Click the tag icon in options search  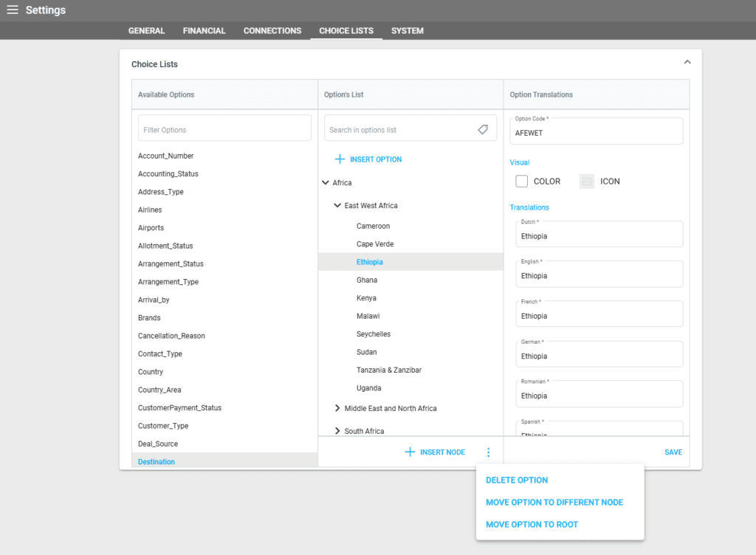pos(483,130)
